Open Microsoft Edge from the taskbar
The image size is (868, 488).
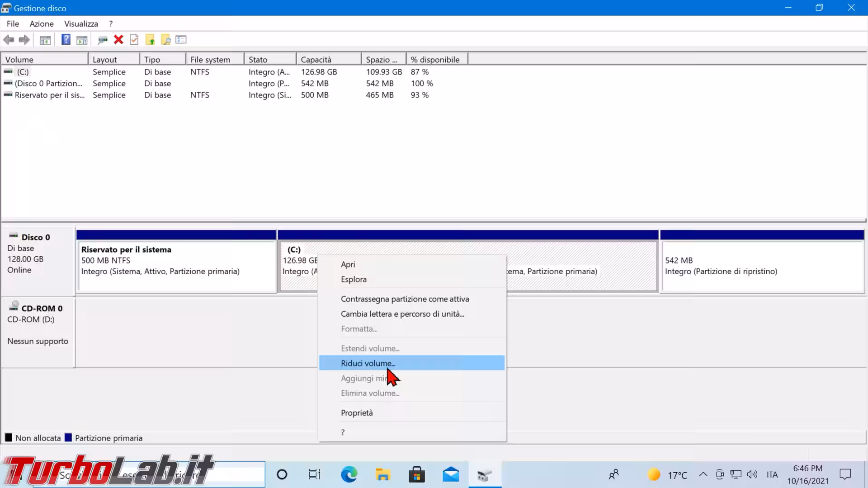(x=349, y=474)
